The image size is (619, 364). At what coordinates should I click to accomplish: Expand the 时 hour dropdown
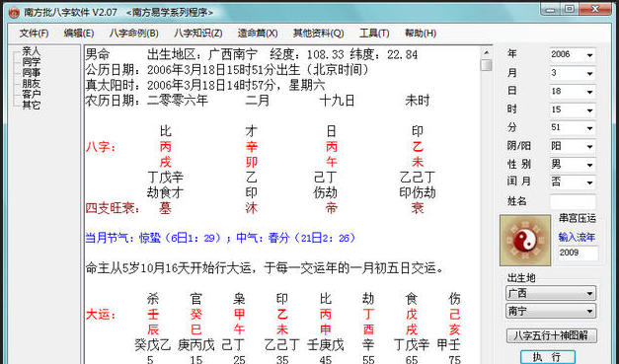589,110
